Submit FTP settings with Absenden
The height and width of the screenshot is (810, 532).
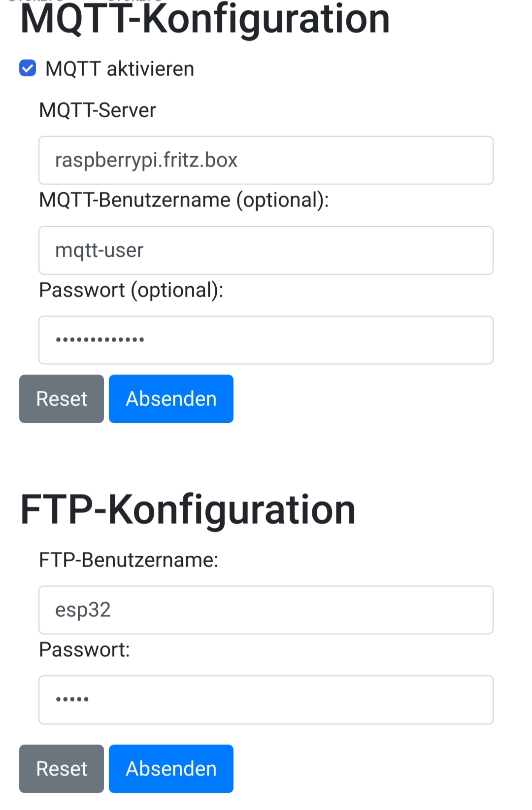[x=171, y=769]
